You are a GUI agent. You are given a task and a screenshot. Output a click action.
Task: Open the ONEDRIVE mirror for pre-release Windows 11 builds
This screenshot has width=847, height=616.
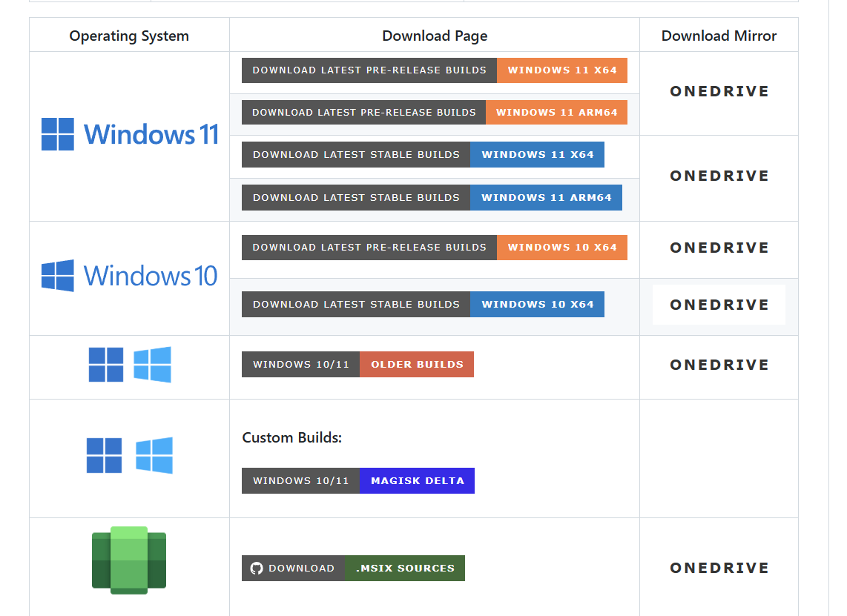coord(719,91)
